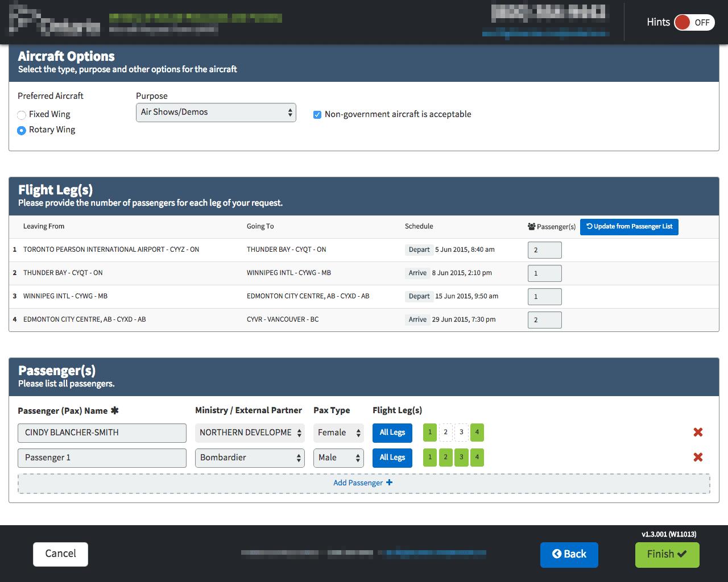The height and width of the screenshot is (582, 728).
Task: Open the Purpose dropdown
Action: click(x=216, y=113)
